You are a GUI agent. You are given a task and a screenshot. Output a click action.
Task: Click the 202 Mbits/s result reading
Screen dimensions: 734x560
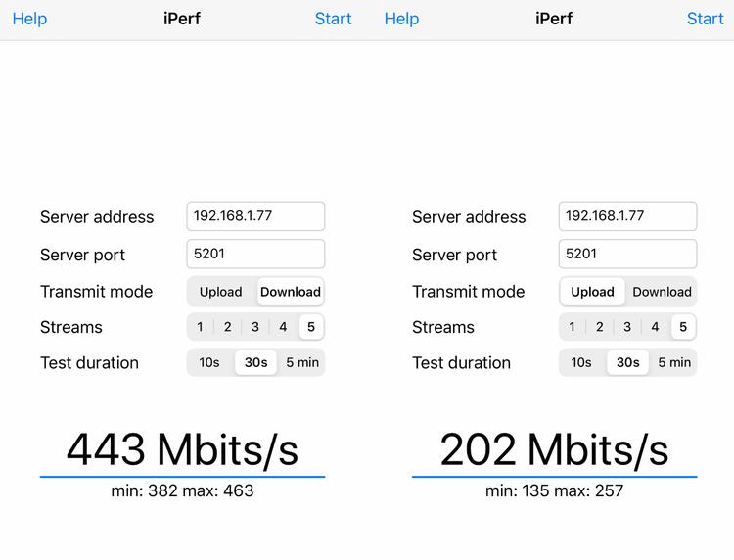coord(554,449)
